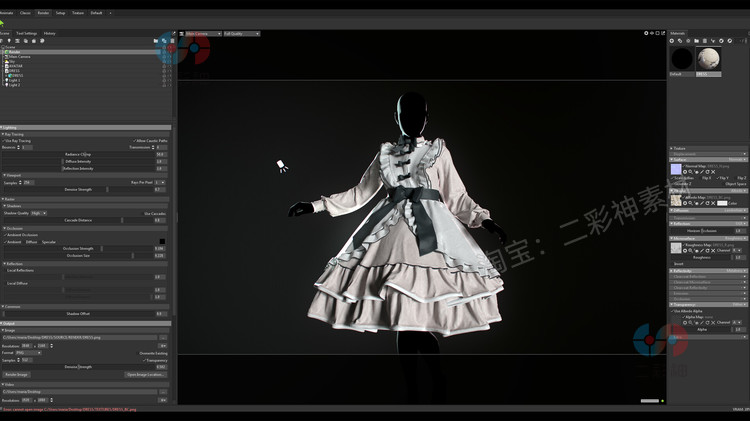Image resolution: width=750 pixels, height=421 pixels.
Task: Select Light 1 in scene tree
Action: click(x=14, y=80)
